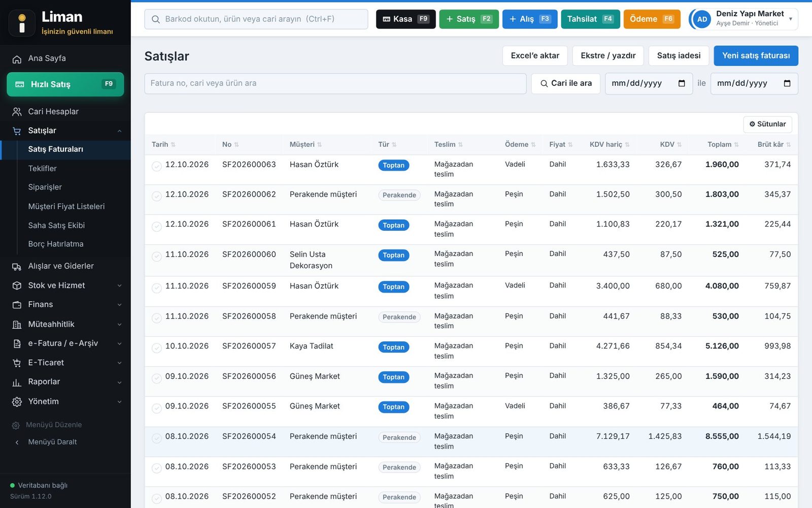Screen dimensions: 812x508
Task: Select the checkbox for invoice SF202600062
Action: 157,196
